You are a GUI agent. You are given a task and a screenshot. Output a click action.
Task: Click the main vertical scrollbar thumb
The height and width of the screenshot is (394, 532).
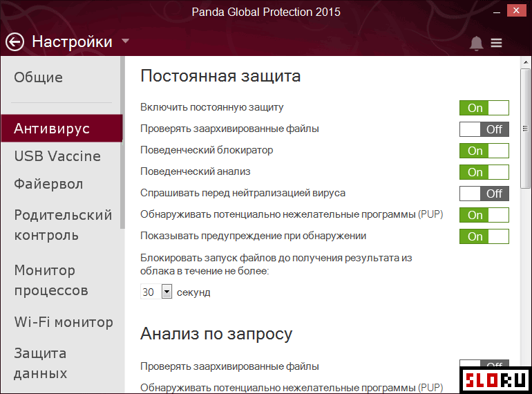click(525, 129)
